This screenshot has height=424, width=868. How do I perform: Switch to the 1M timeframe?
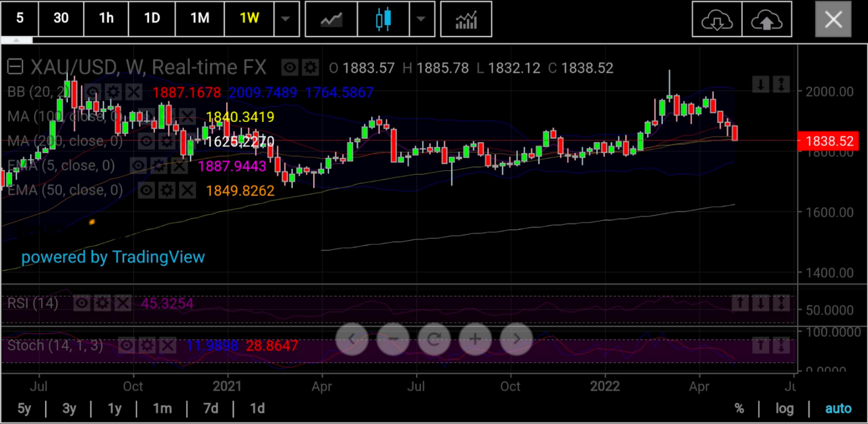[200, 19]
